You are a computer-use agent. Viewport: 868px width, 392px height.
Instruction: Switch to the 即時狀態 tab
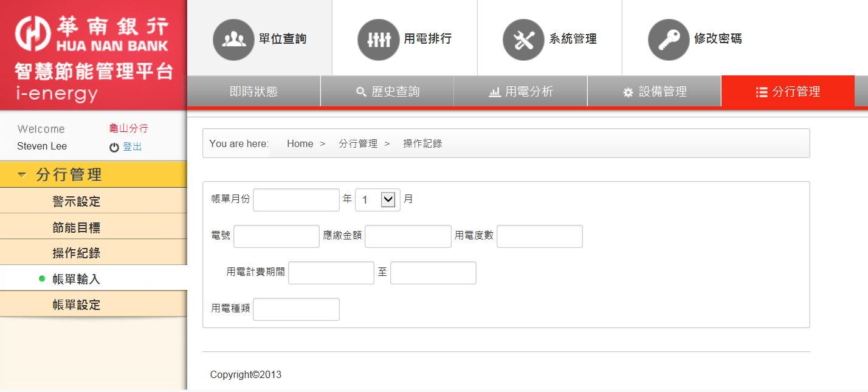click(x=253, y=92)
